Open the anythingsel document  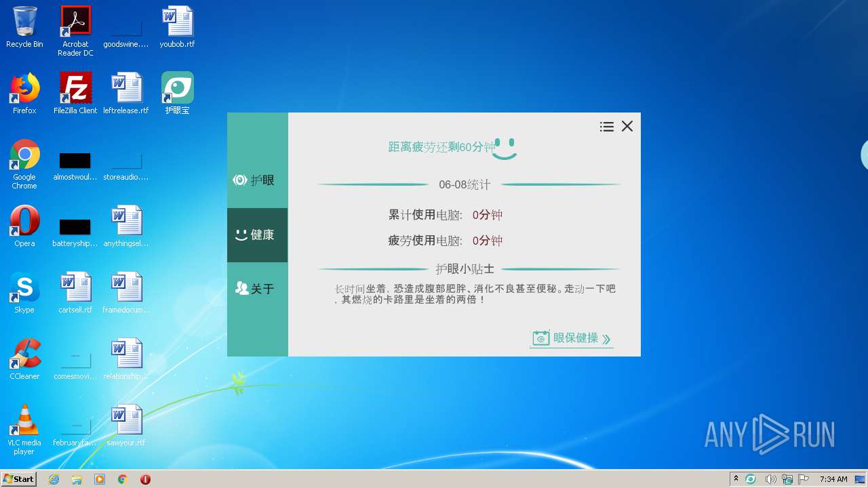[126, 226]
